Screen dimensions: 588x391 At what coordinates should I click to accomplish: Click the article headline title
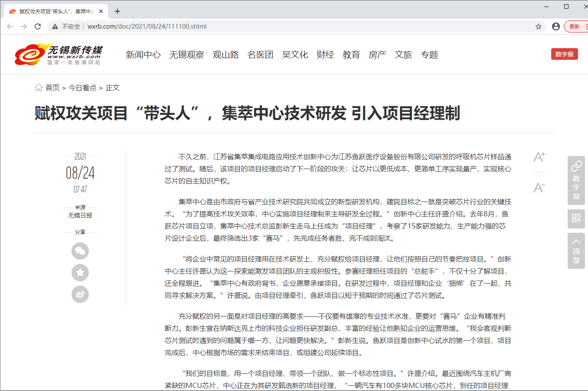coord(247,113)
